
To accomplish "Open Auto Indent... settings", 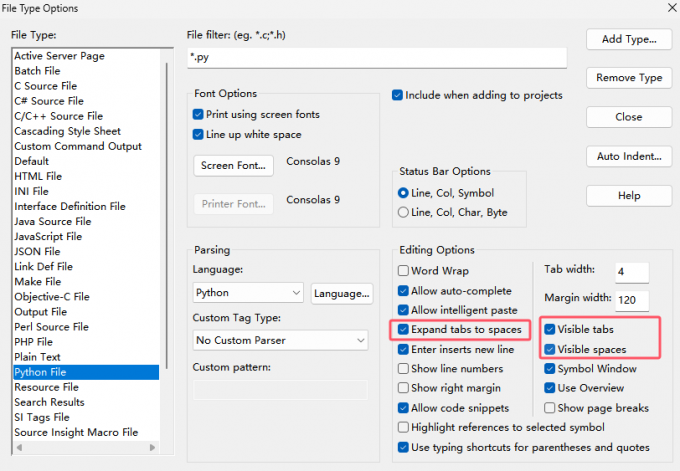I will pyautogui.click(x=628, y=156).
